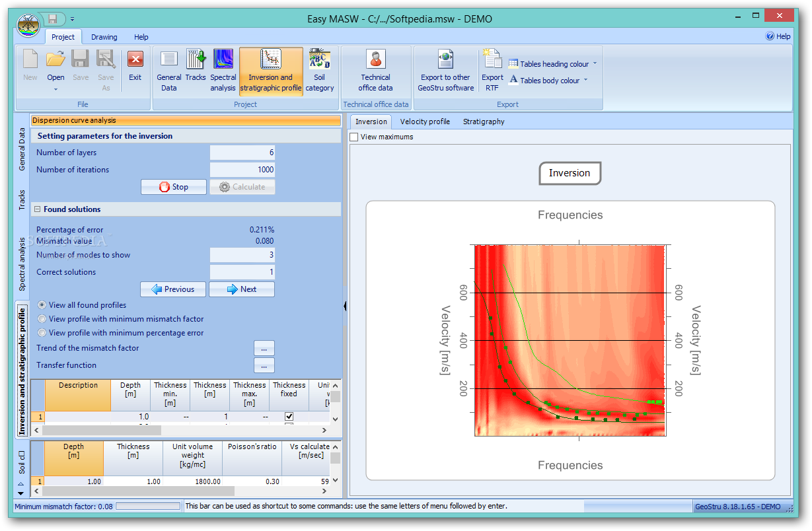Open the Help ribbon tab
The height and width of the screenshot is (531, 812).
point(141,37)
